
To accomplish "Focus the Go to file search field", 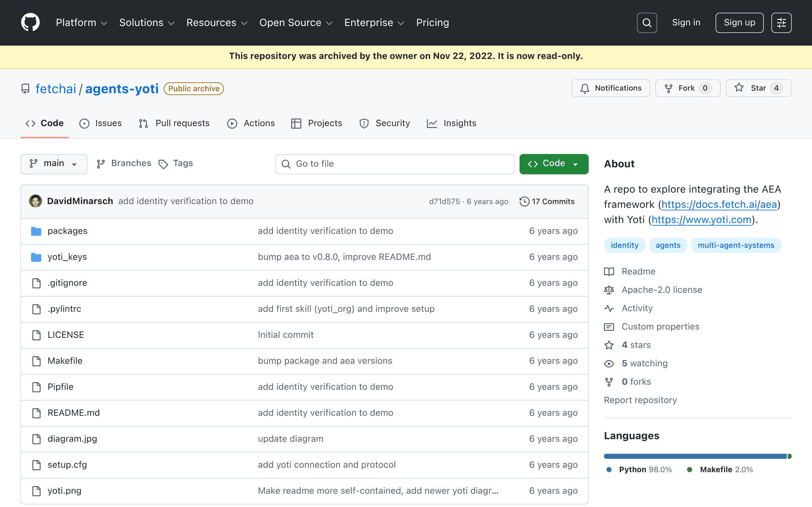I will (395, 164).
